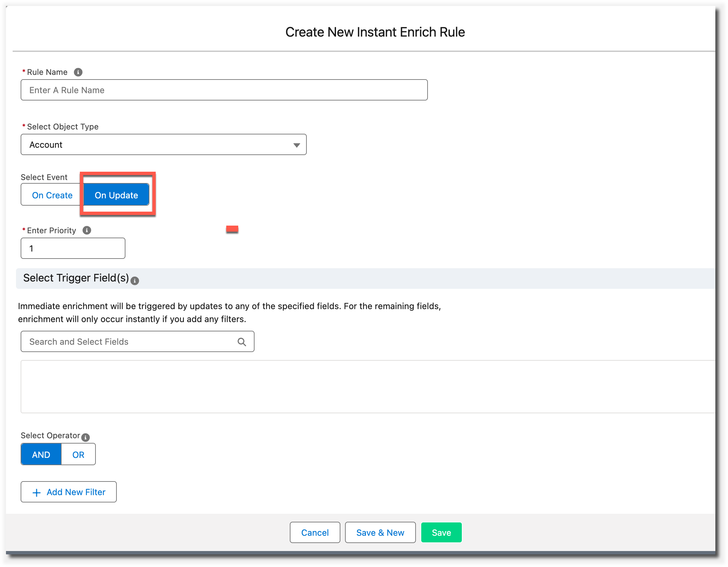This screenshot has height=567, width=728.
Task: Choose the OR operator
Action: click(78, 454)
